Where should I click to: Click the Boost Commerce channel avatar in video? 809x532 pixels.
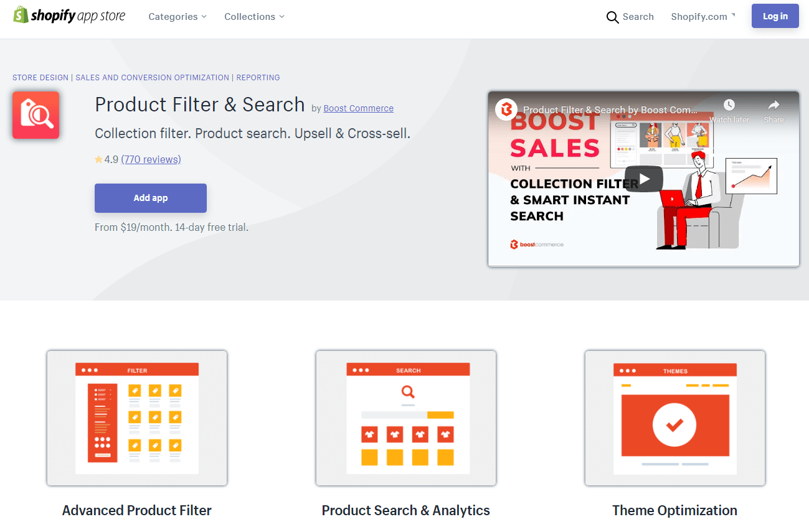(x=506, y=110)
